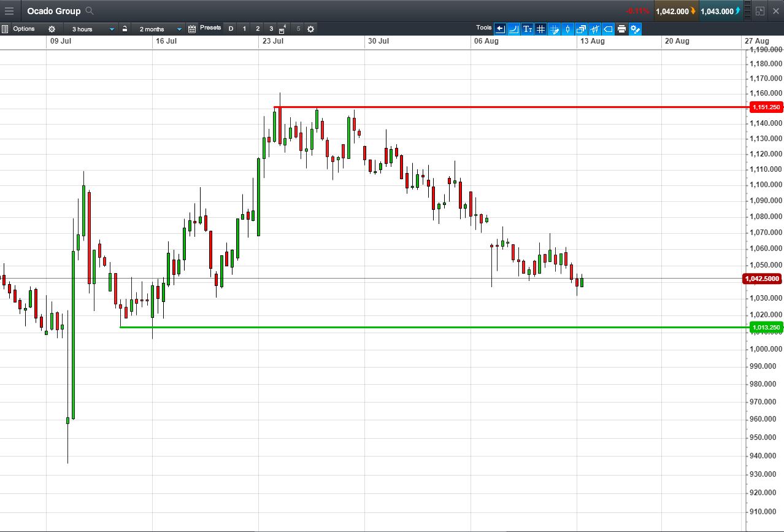784x532 pixels.
Task: Save to preset 4
Action: (x=283, y=29)
